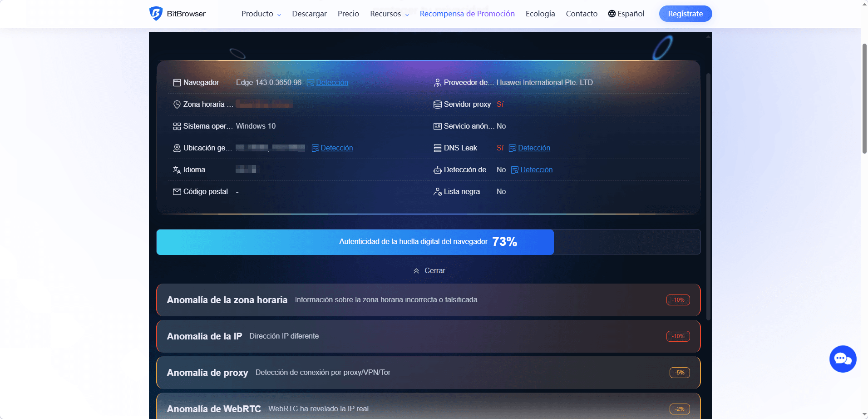
Task: Click the proxy server icon beside Servidor proxy
Action: pyautogui.click(x=437, y=104)
